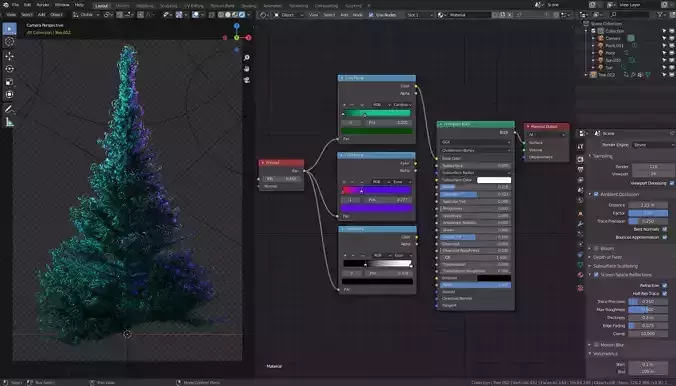
Task: Open the Slot 1 material slot dropdown
Action: (x=419, y=15)
